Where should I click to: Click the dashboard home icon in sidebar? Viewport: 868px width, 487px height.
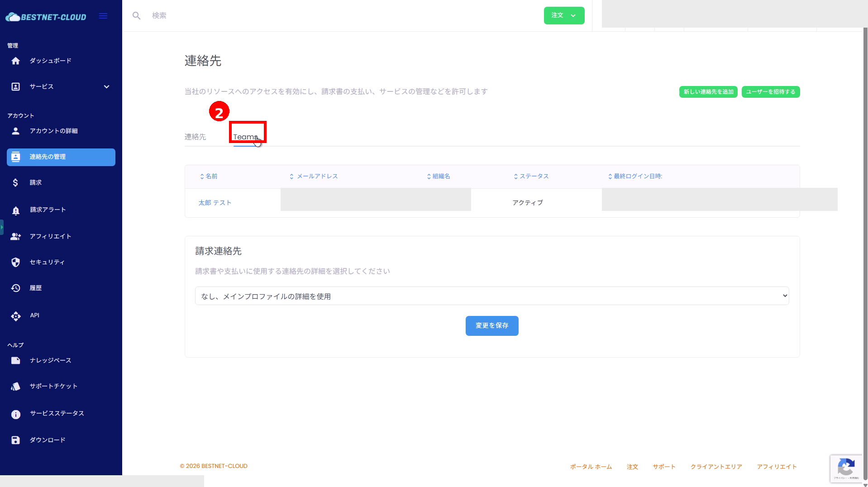tap(16, 61)
